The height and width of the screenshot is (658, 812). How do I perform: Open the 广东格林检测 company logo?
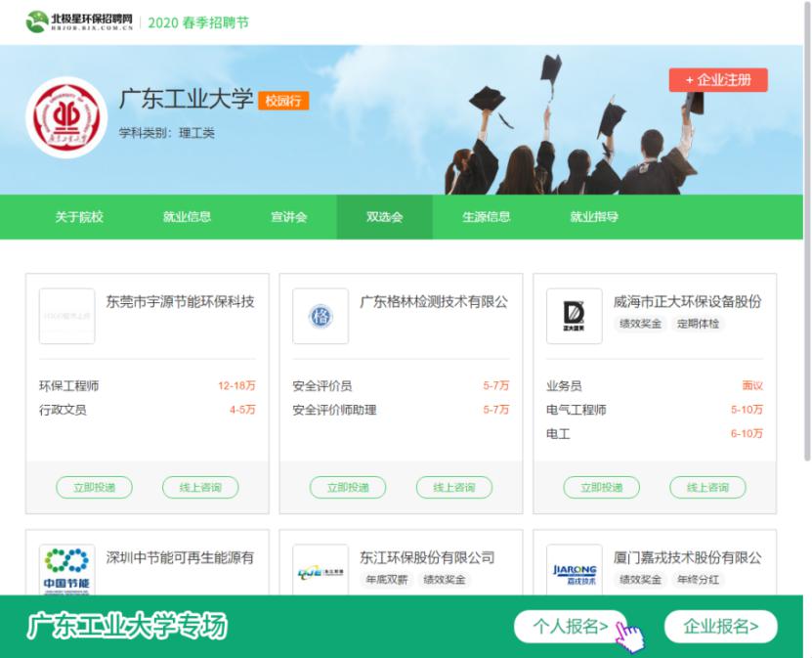(x=320, y=316)
